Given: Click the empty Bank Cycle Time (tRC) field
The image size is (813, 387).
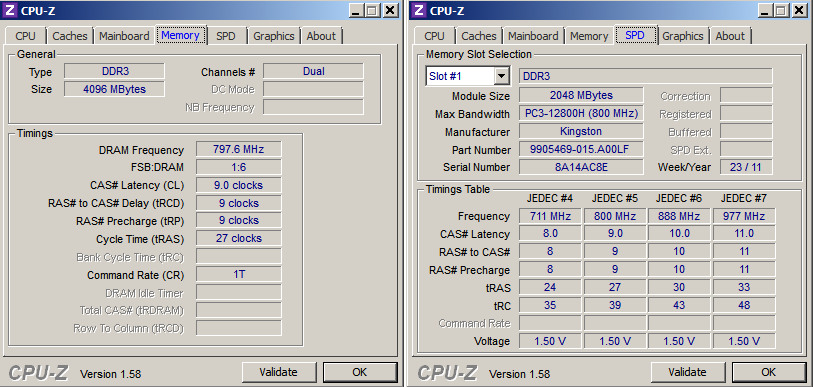Looking at the screenshot, I should click(239, 256).
